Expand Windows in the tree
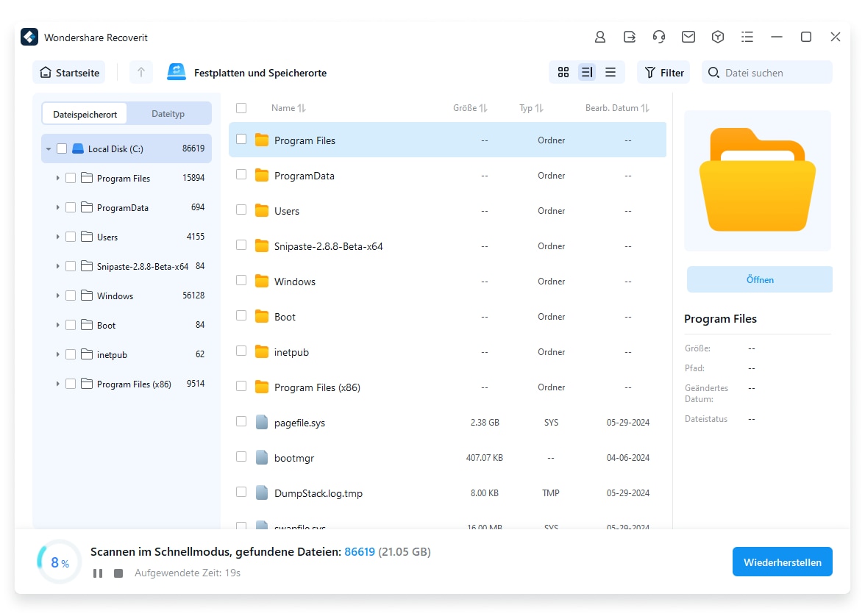This screenshot has height=616, width=865. tap(57, 296)
